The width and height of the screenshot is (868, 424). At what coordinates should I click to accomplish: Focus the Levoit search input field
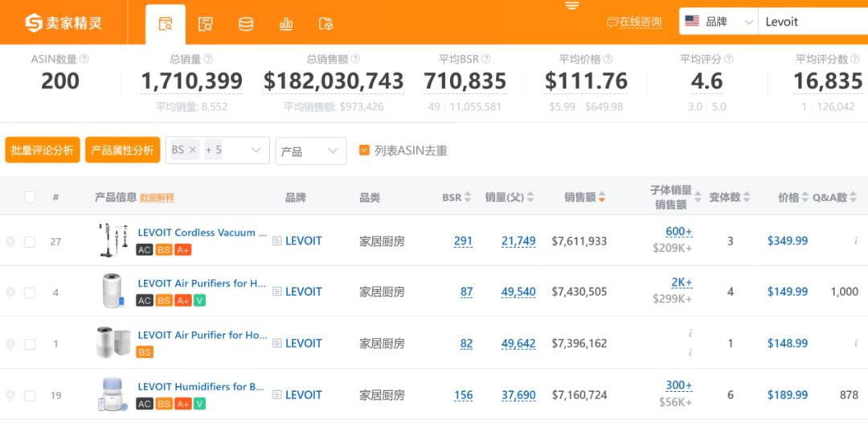click(813, 23)
